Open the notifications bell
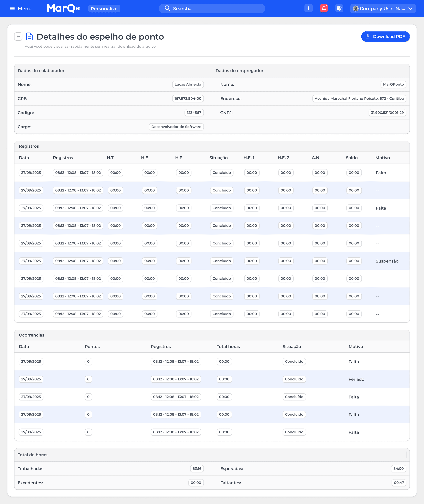 [323, 8]
